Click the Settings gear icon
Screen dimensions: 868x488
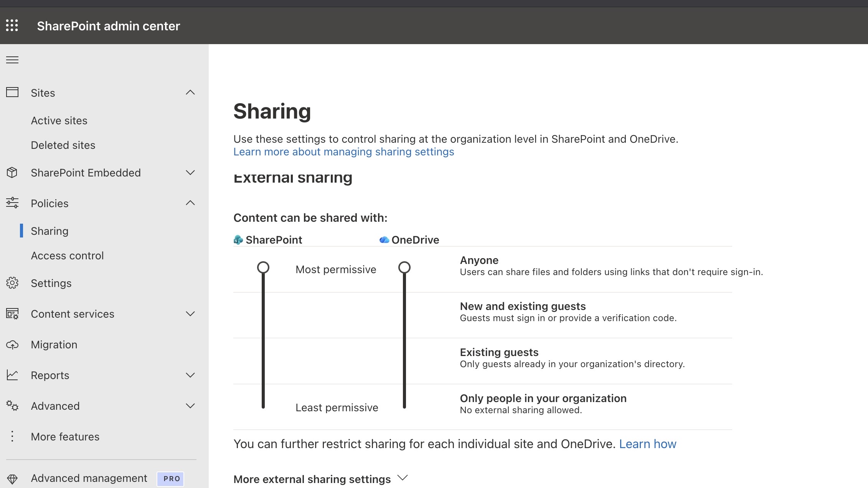(12, 283)
